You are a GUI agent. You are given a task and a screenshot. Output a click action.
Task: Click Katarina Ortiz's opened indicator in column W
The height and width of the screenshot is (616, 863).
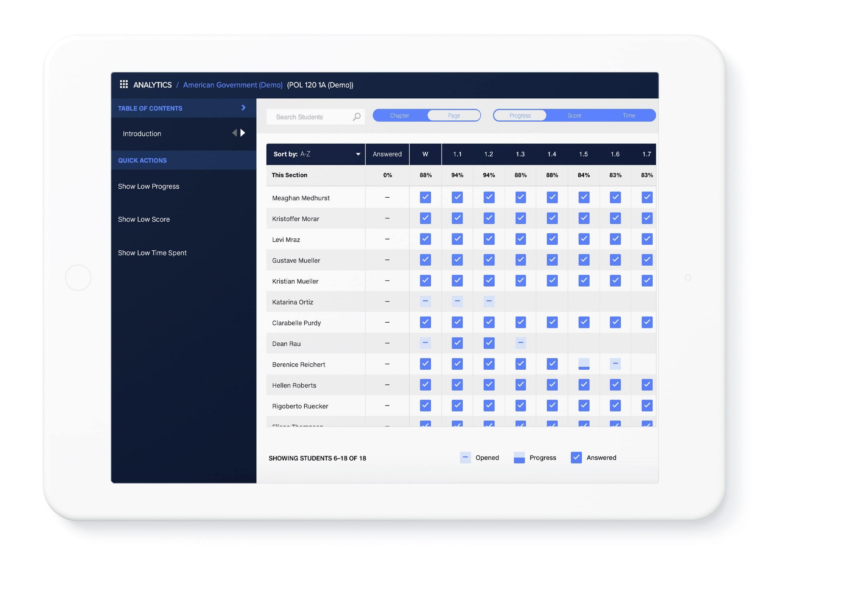click(x=425, y=301)
